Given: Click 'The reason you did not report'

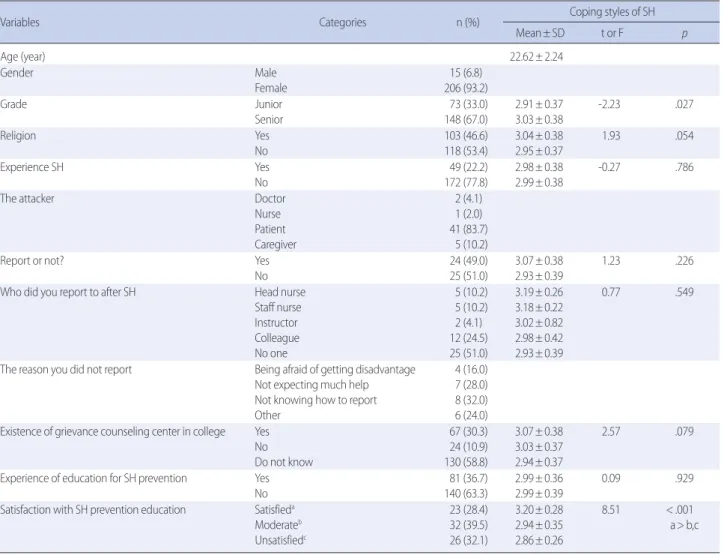Looking at the screenshot, I should click(66, 370).
